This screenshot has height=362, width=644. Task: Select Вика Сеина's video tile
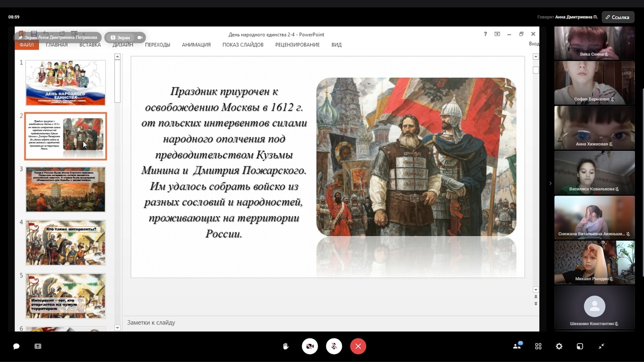pos(595,43)
